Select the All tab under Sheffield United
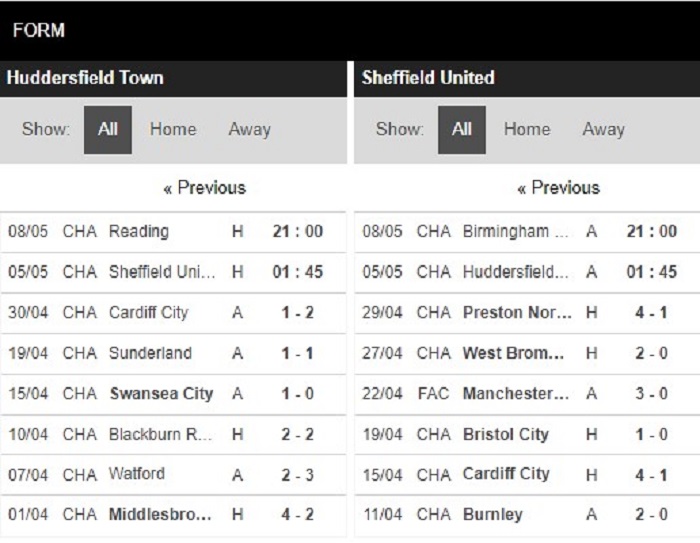Viewport: 700px width, 543px height. [462, 130]
